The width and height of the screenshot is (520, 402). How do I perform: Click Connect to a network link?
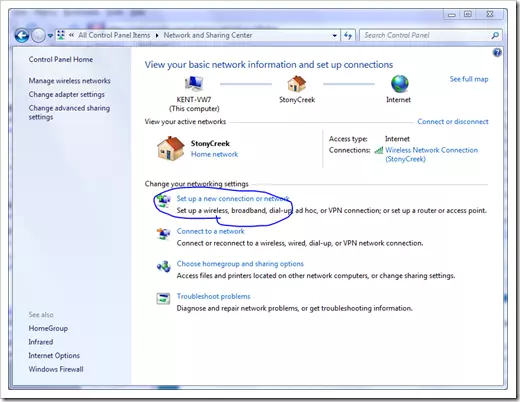(210, 231)
